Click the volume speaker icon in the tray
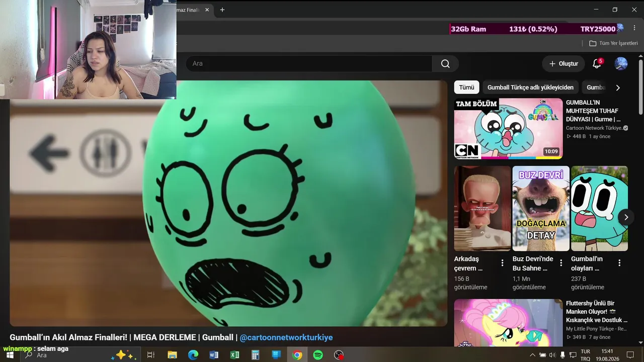Image resolution: width=644 pixels, height=362 pixels. click(552, 355)
